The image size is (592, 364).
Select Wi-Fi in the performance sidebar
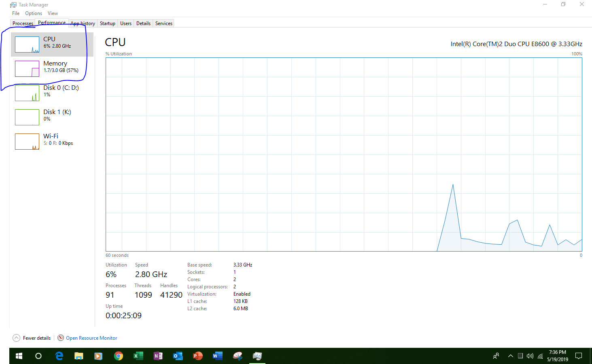click(52, 142)
